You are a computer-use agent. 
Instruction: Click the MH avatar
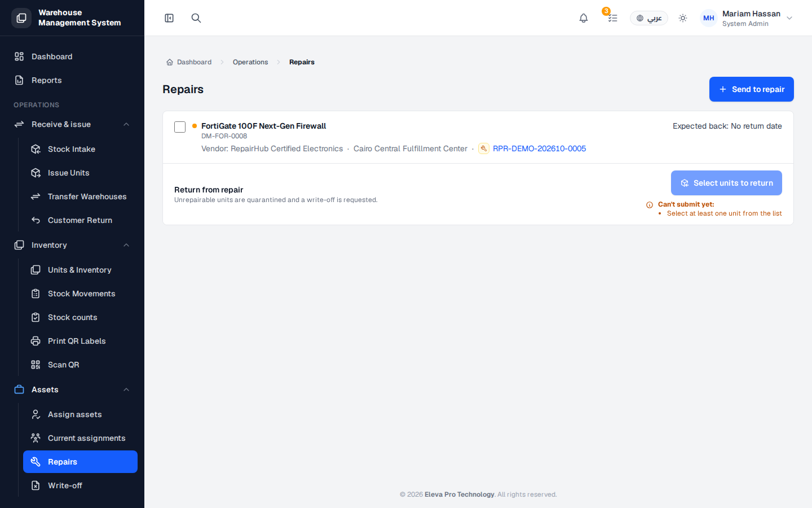(x=709, y=18)
